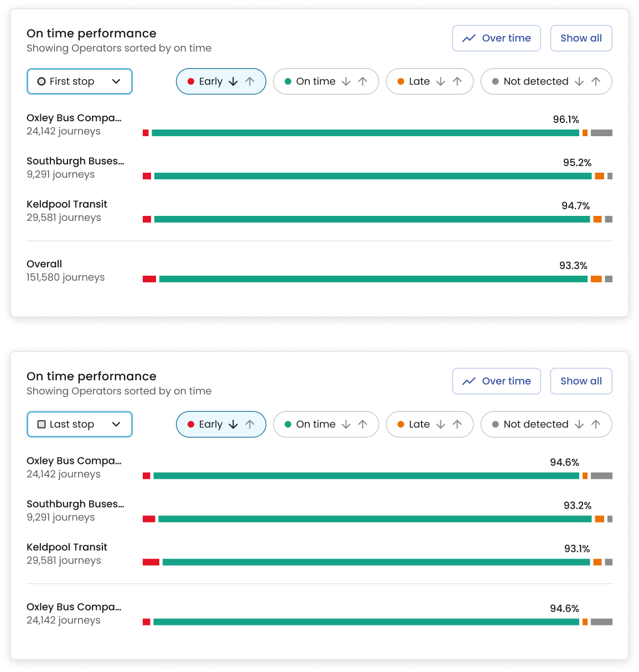Screen dimensions: 639x672
Task: Select Southburgh Buses row in Last stop panel
Action: 319,511
